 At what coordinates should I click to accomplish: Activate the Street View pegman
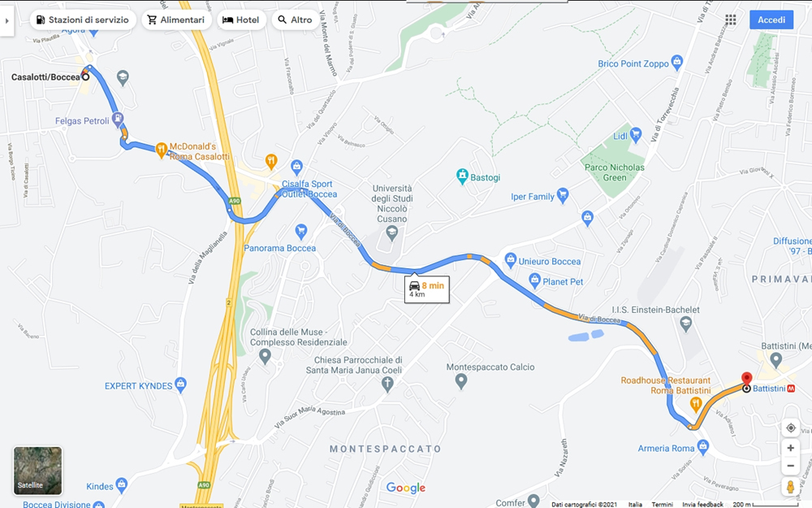pyautogui.click(x=791, y=487)
